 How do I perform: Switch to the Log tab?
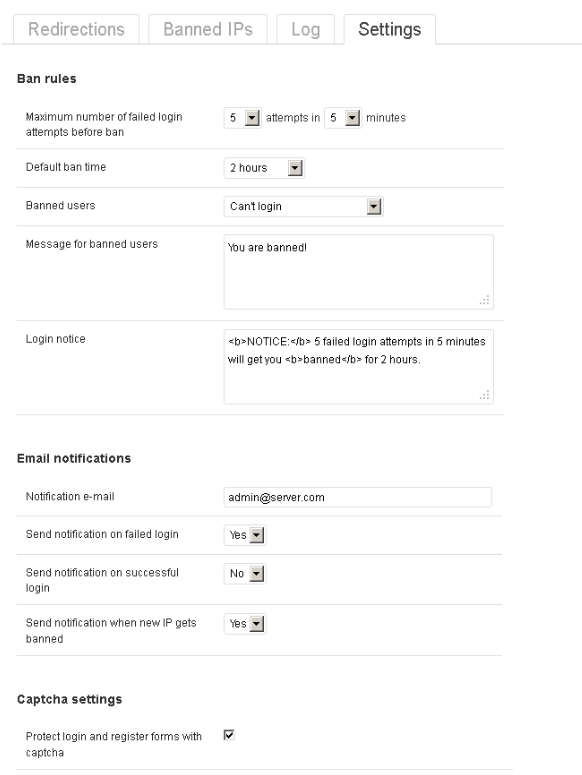point(305,29)
